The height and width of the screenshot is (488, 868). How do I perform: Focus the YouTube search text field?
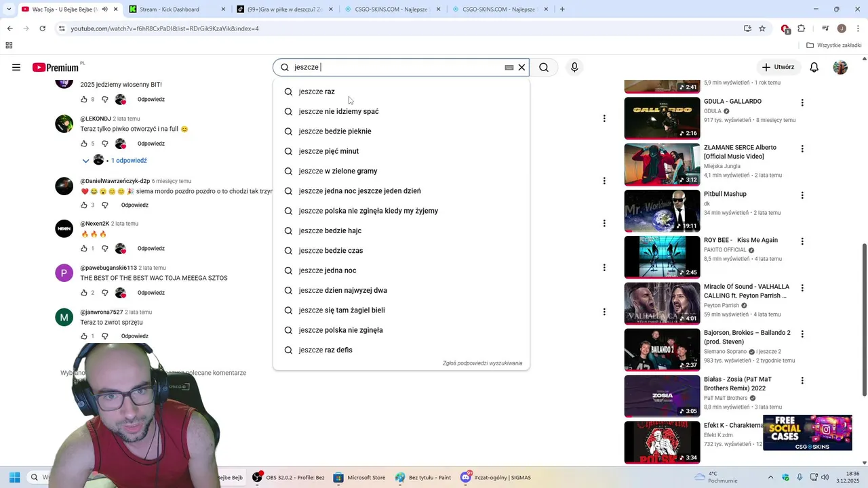click(x=397, y=67)
